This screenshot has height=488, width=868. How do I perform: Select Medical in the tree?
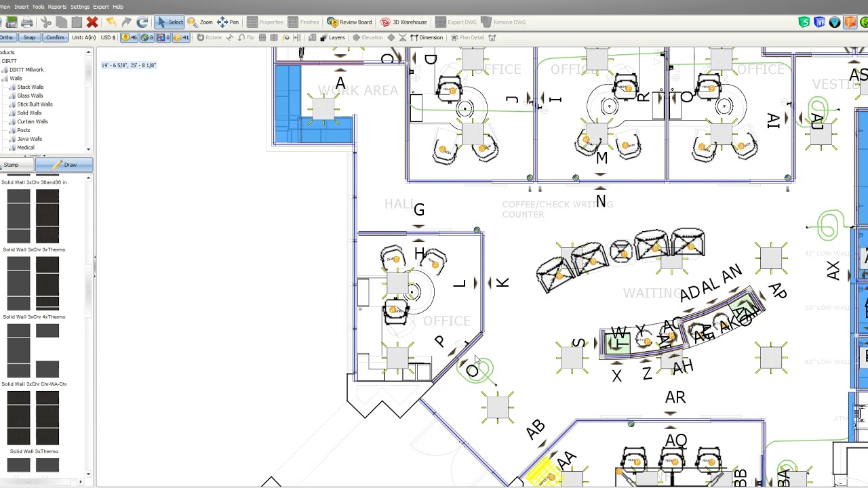(26, 148)
